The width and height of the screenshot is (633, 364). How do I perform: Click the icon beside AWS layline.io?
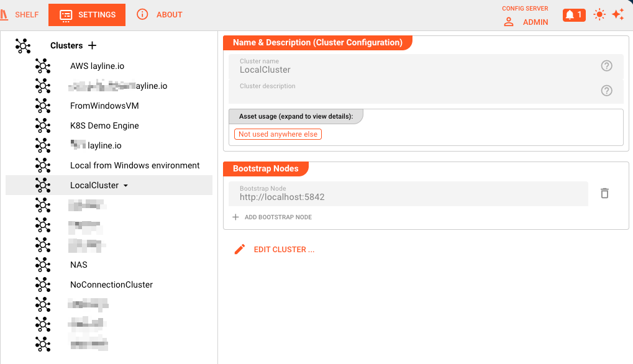[43, 66]
